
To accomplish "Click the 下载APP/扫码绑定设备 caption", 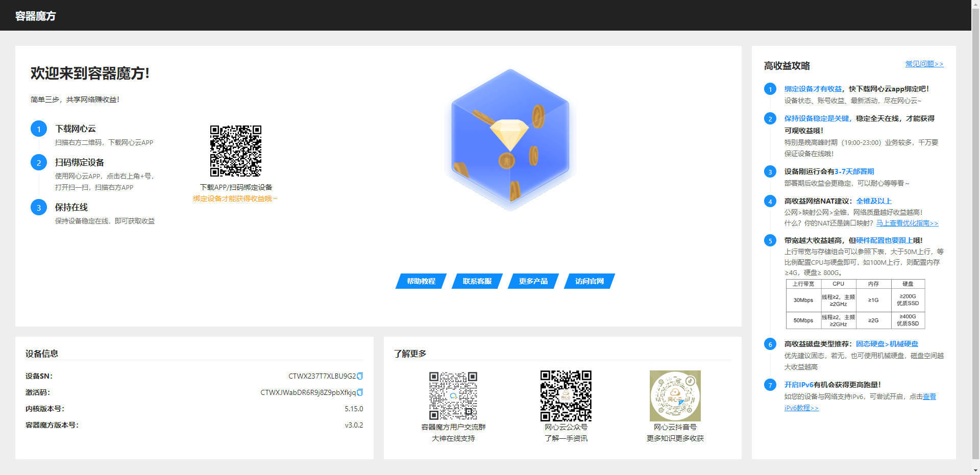I will [x=236, y=187].
